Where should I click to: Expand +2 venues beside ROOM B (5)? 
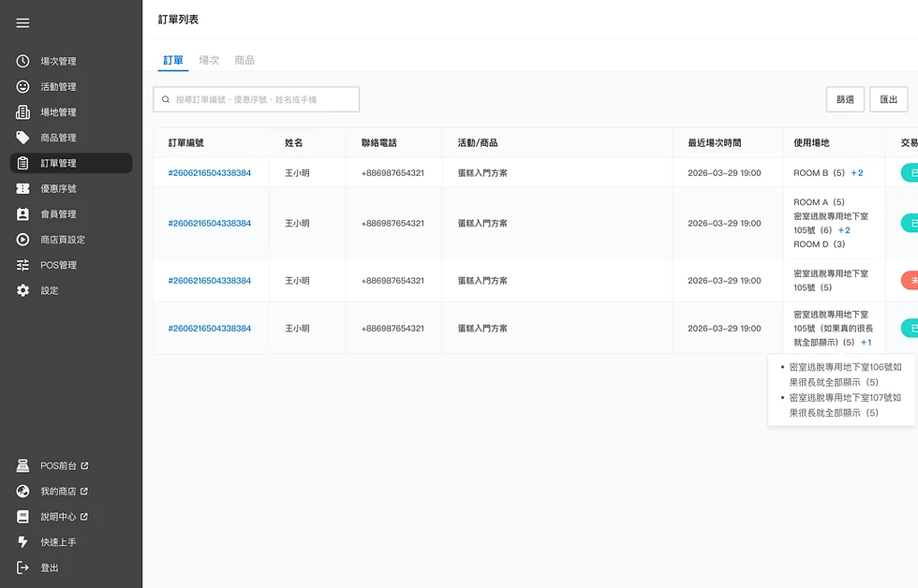coord(857,173)
